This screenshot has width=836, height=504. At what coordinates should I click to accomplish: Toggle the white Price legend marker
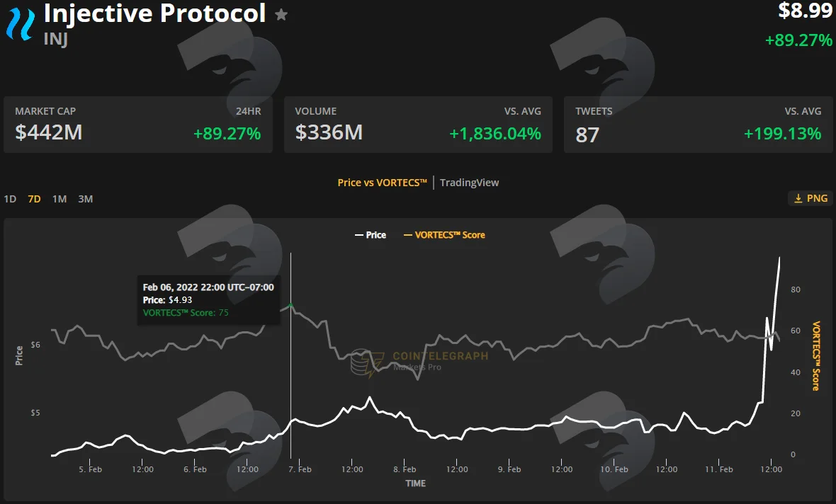358,235
